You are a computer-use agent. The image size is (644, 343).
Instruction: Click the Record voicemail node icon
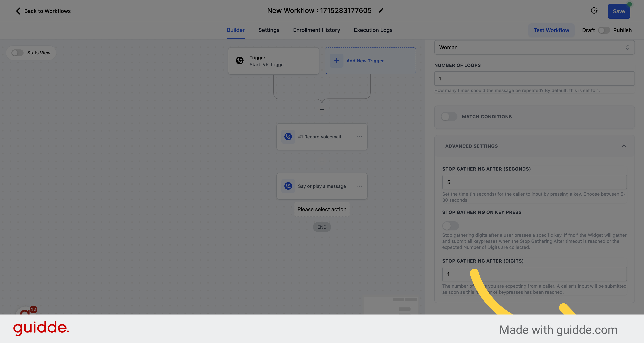(x=288, y=136)
